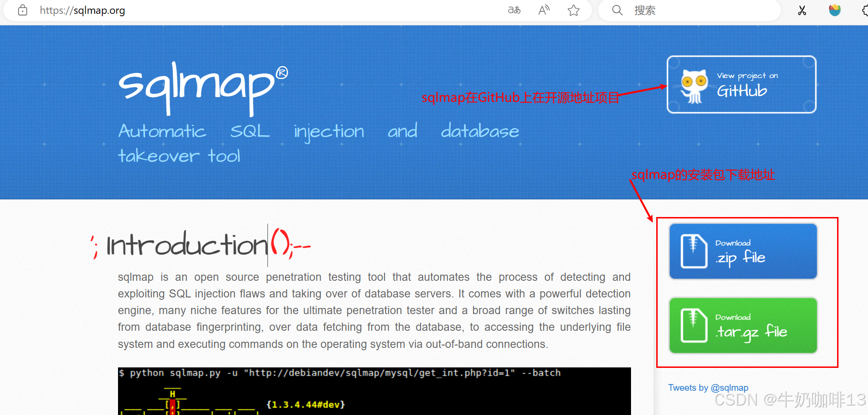The image size is (868, 415).
Task: Download the .tar.gz file
Action: [x=743, y=325]
